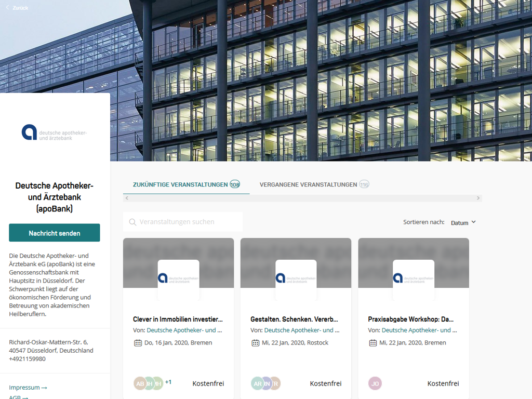Switch to Zukünftige Veranstaltungen tab
Image resolution: width=532 pixels, height=399 pixels.
[x=187, y=184]
